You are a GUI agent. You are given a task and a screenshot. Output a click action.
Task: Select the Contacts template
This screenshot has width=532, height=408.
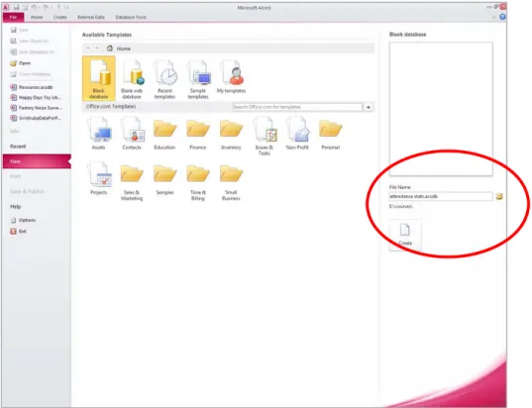click(132, 133)
